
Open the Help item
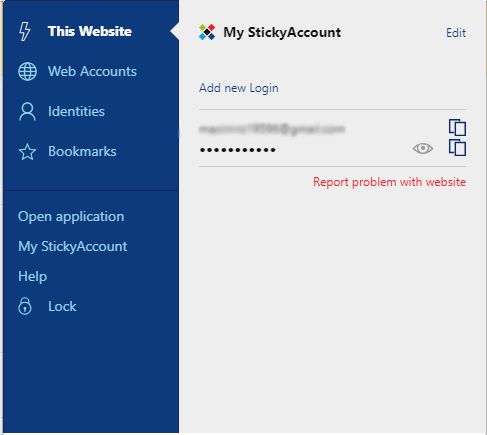pos(33,276)
